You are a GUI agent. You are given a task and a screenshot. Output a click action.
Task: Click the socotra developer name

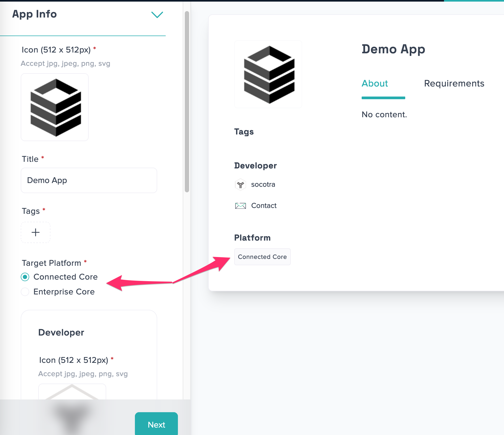[x=263, y=184]
